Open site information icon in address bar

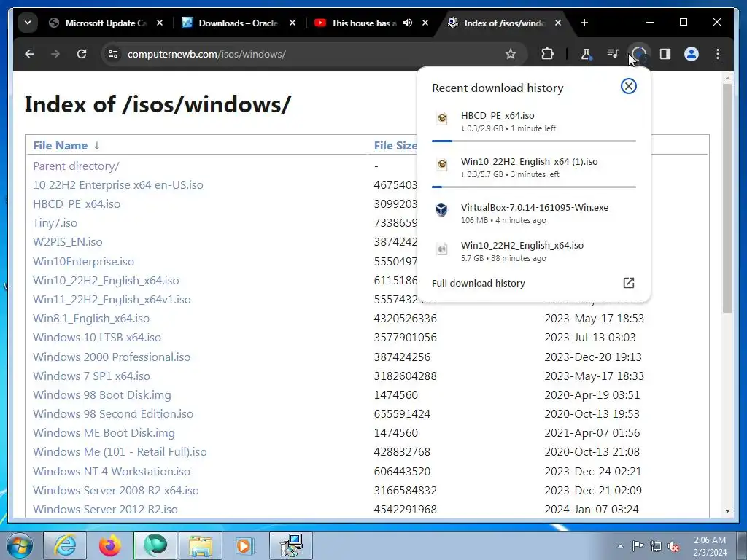113,54
